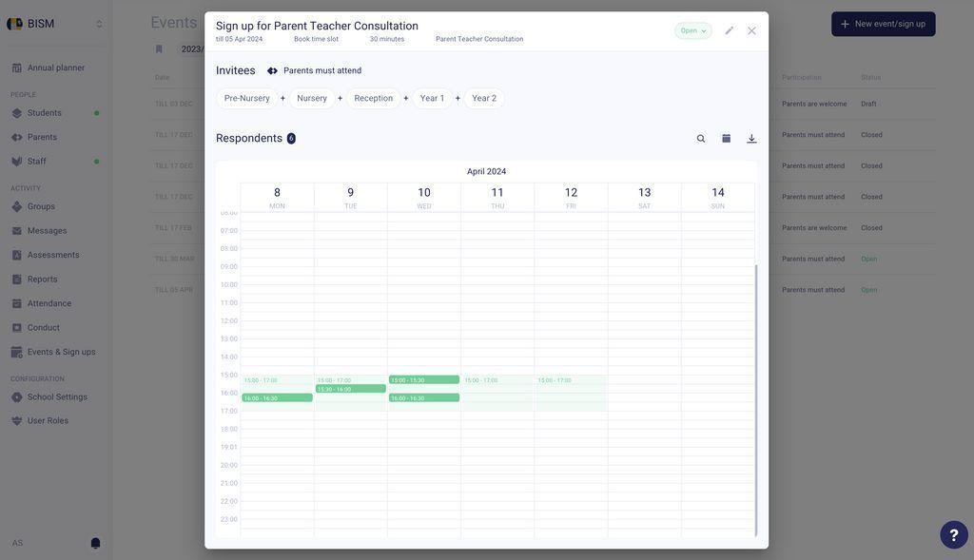
Task: Select the Pre-Nursery invitee chip
Action: point(246,98)
